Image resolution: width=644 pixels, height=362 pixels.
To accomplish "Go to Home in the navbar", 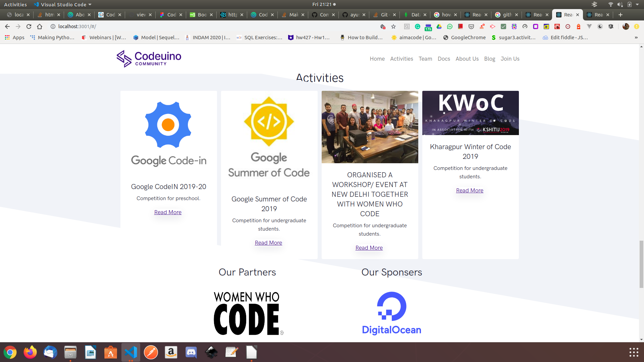I will [377, 59].
